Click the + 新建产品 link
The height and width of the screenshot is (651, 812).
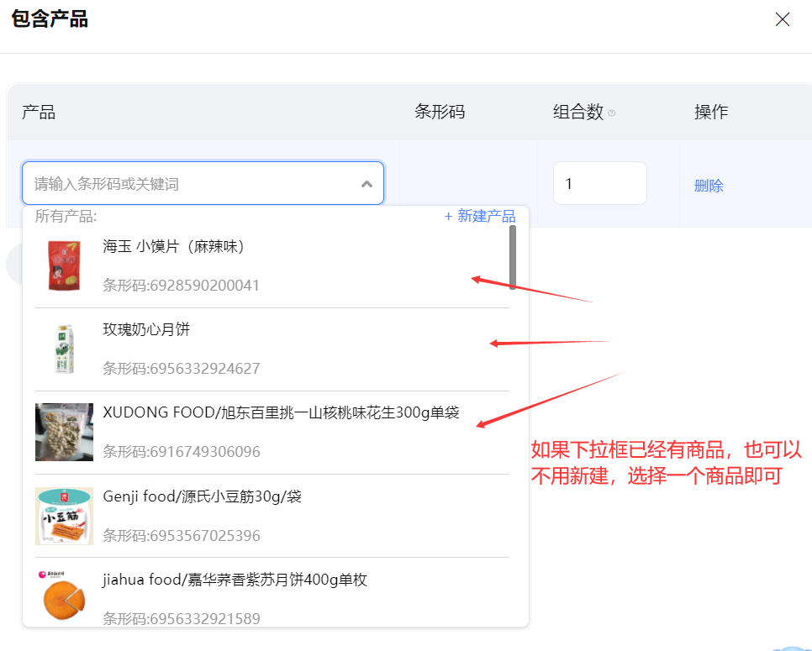pos(480,217)
